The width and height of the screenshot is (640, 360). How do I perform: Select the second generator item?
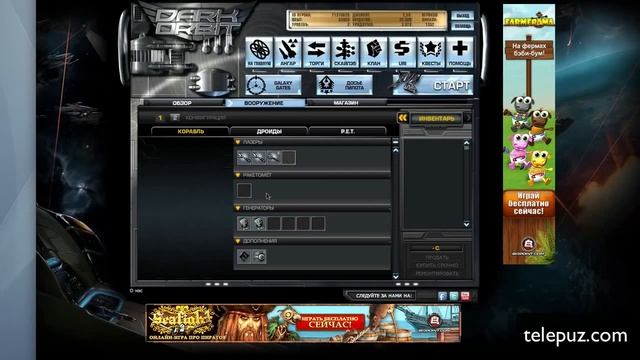pyautogui.click(x=259, y=224)
